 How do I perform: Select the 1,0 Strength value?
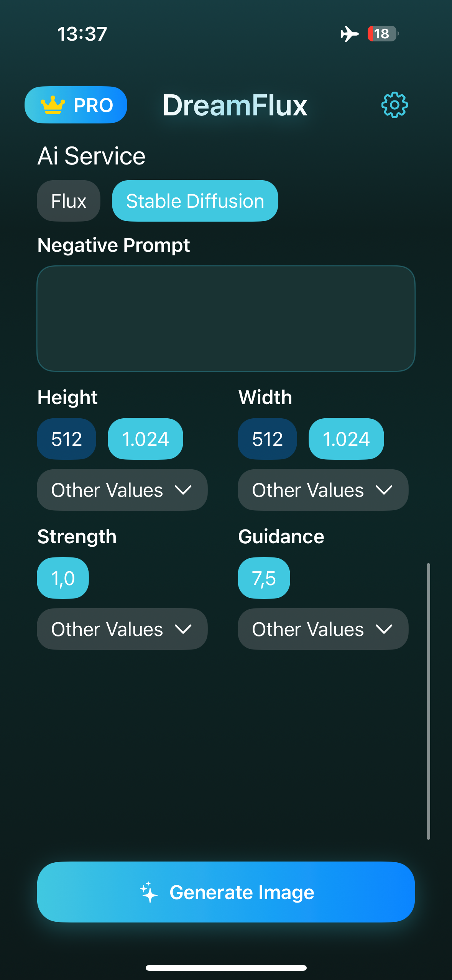point(63,578)
